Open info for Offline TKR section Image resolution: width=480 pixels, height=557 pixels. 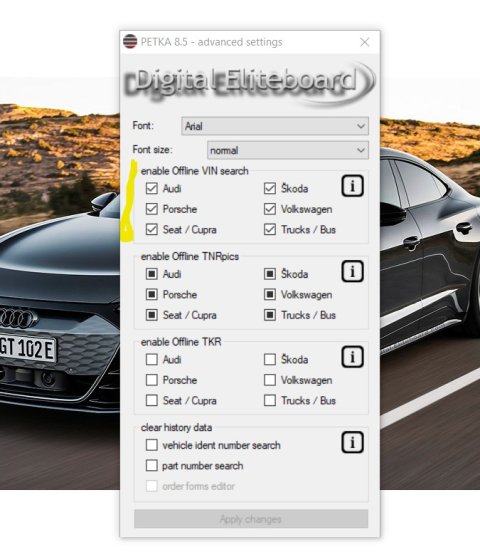352,357
